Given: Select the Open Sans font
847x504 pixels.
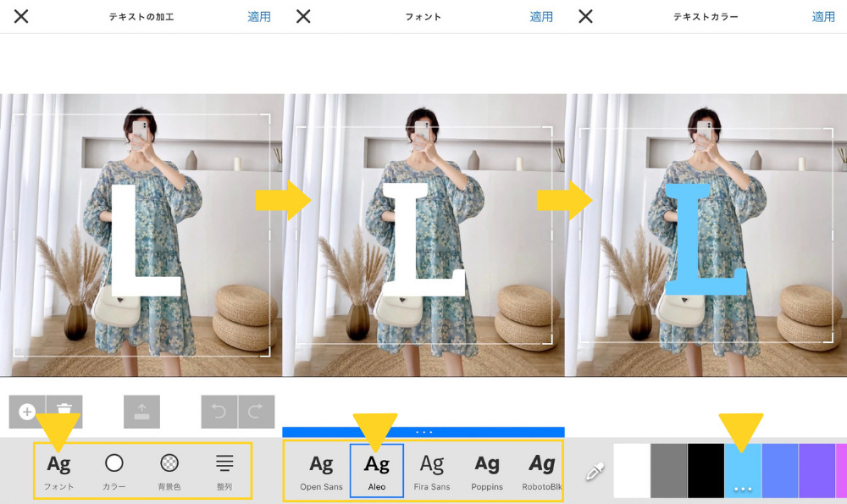Looking at the screenshot, I should point(321,471).
